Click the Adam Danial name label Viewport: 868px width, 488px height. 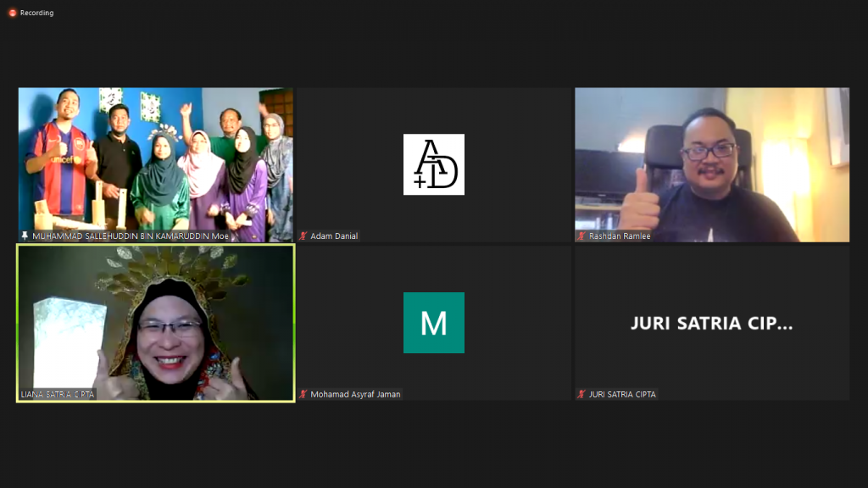tap(335, 236)
